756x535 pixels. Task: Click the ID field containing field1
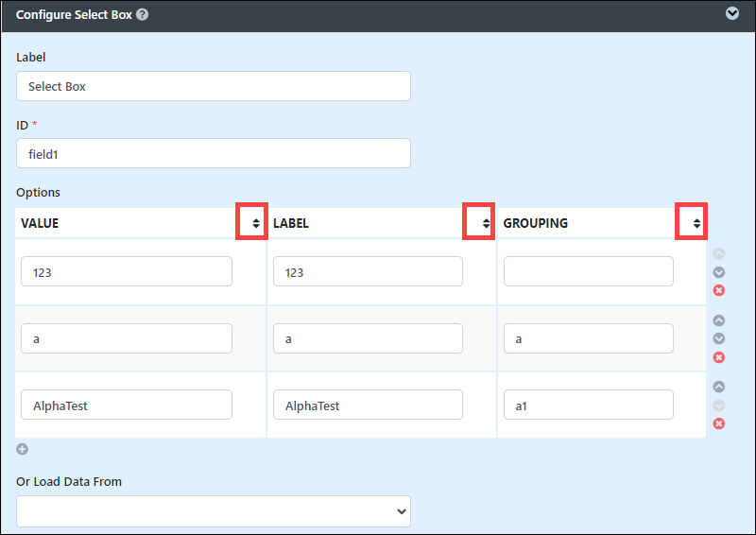click(x=214, y=153)
